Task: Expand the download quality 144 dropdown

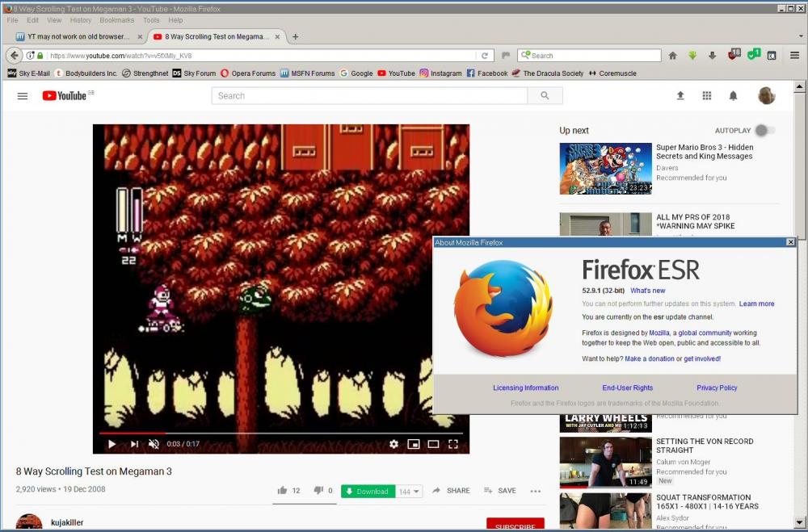Action: [x=410, y=492]
